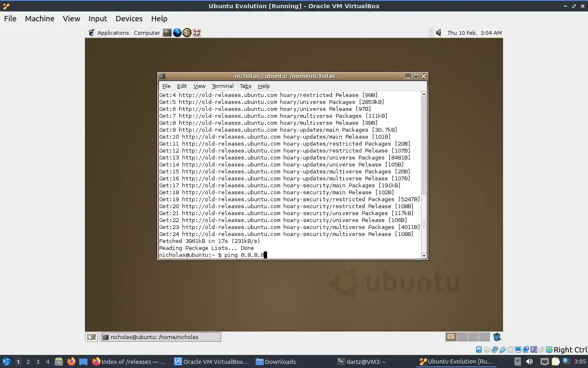The height and width of the screenshot is (368, 588).
Task: Launch terminal from GNOME panel icon
Action: (167, 33)
